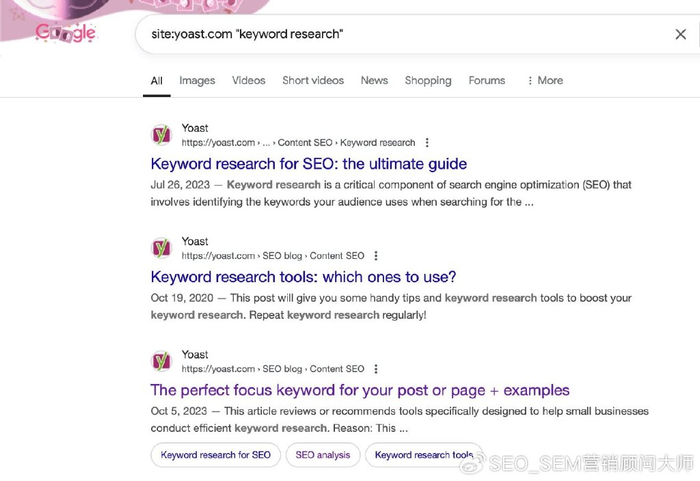This screenshot has width=700, height=481.
Task: Click the Yoast site name above the ultimate guide result
Action: pyautogui.click(x=195, y=128)
